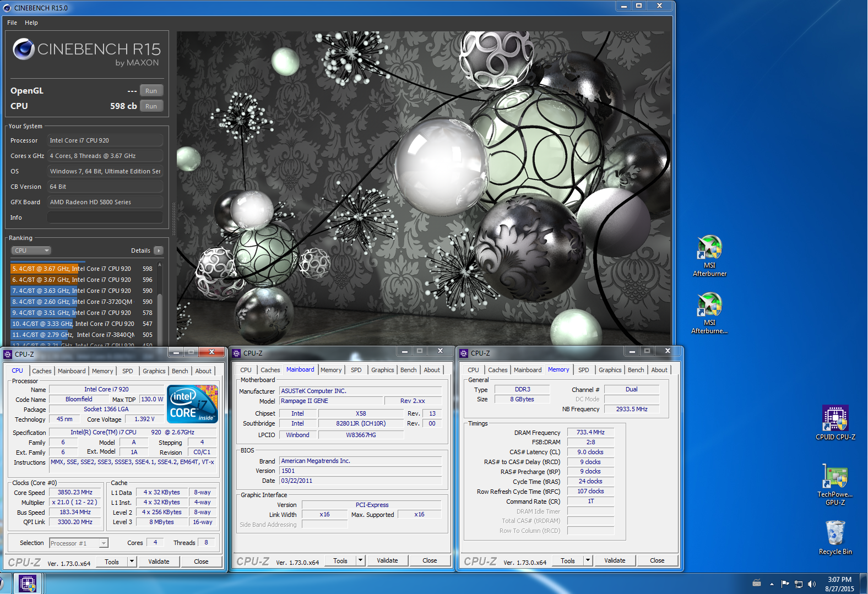The image size is (868, 594).
Task: Click the motherboard Model value Rampage II GENE
Action: click(332, 401)
